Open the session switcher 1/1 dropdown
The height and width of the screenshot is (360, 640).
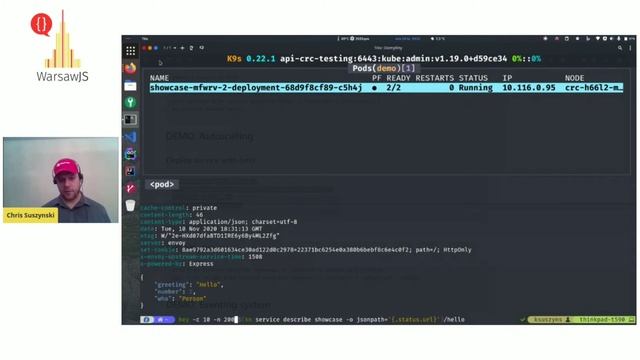169,48
